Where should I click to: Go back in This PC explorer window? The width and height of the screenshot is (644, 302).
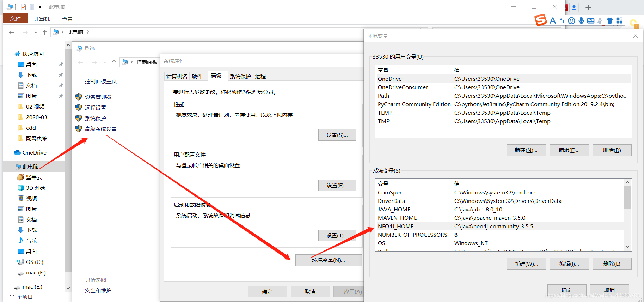tap(12, 32)
